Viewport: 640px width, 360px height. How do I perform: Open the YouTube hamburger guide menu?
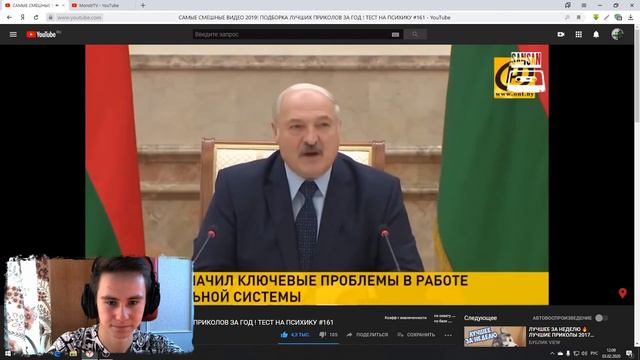click(x=13, y=35)
